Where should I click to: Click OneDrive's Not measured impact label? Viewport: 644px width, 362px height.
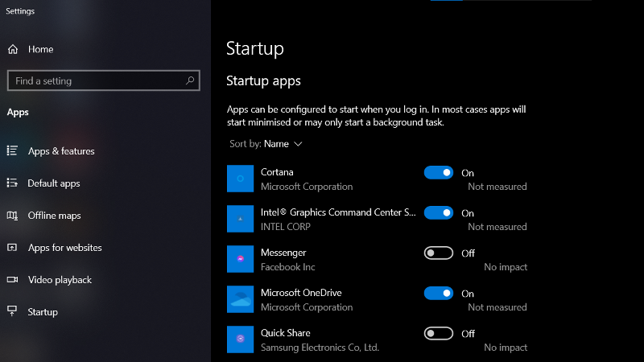[x=497, y=307]
